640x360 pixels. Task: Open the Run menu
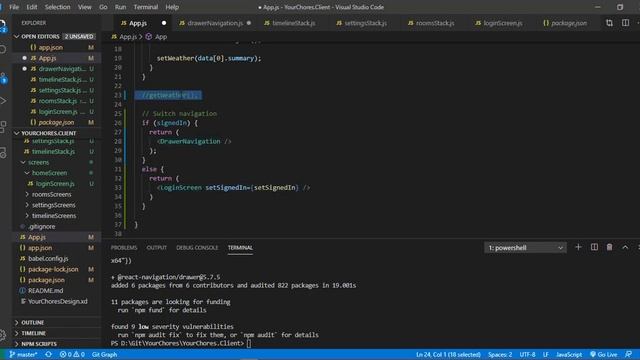coord(120,7)
